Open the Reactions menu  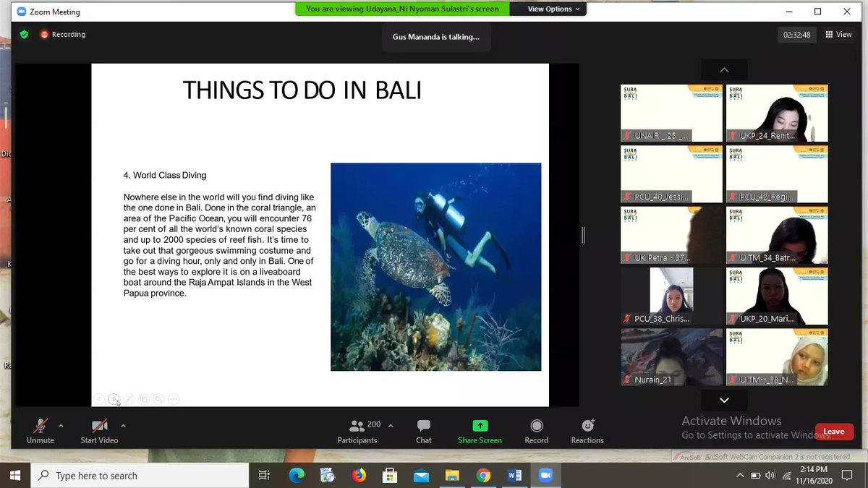(587, 432)
